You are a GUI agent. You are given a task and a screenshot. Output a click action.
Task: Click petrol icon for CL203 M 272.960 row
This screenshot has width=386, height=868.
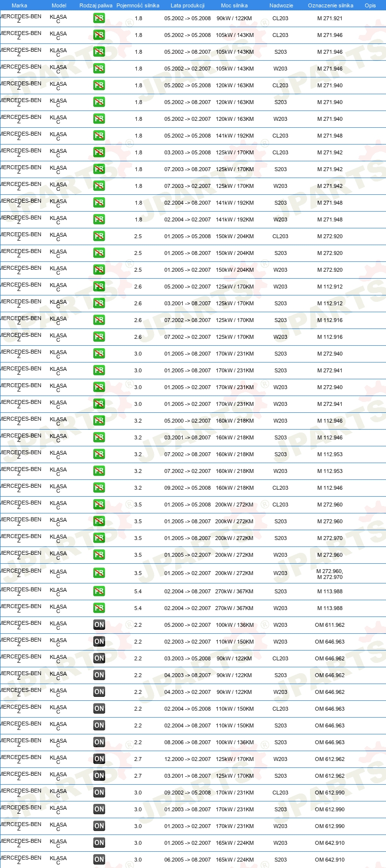tap(99, 505)
